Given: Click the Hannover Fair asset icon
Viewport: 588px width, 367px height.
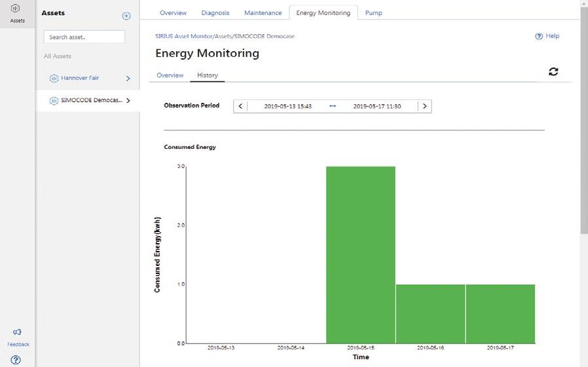Looking at the screenshot, I should 54,79.
